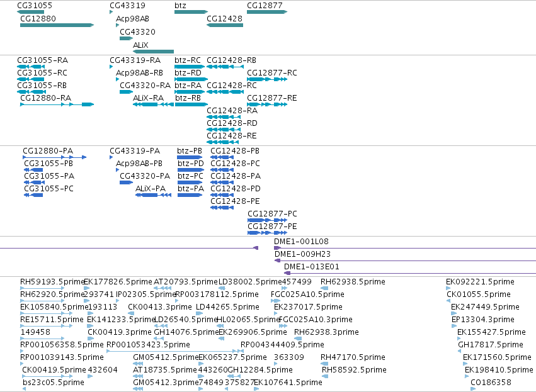This screenshot has height=392, width=536.
Task: Select EST RH62938.5prime
Action: click(353, 282)
